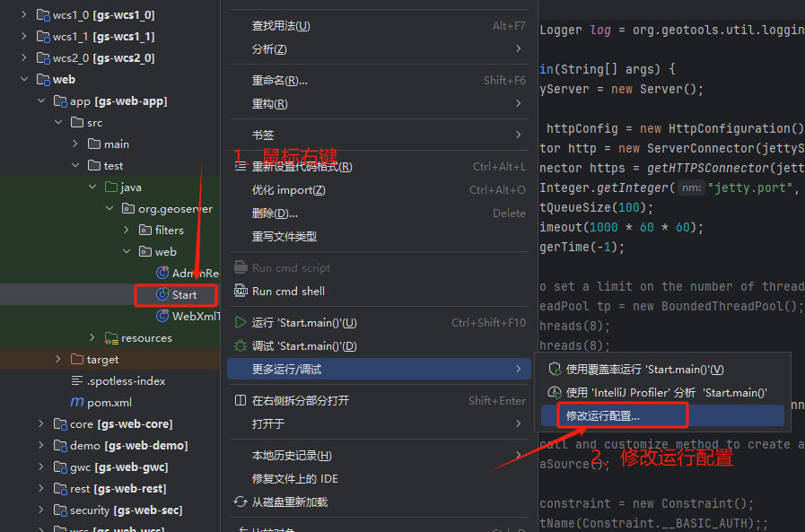Screen dimensions: 805x532
Task: Click the Maven pom.xml icon
Action: [77, 402]
